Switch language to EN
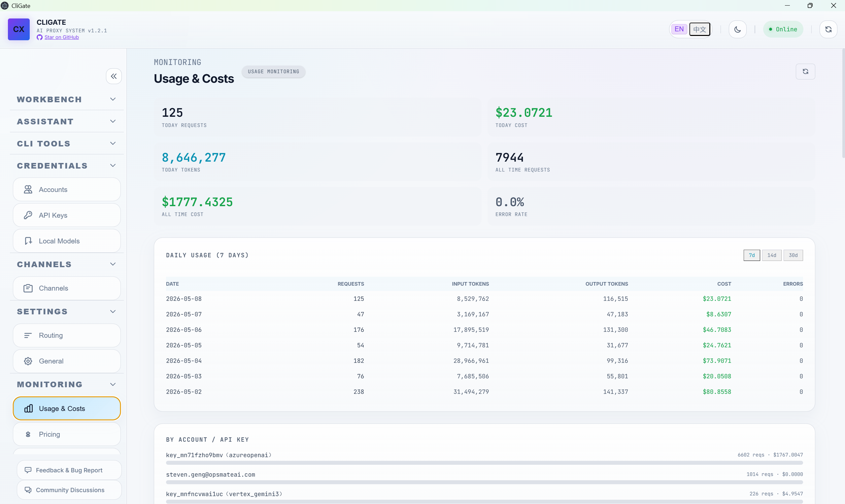 (x=679, y=29)
